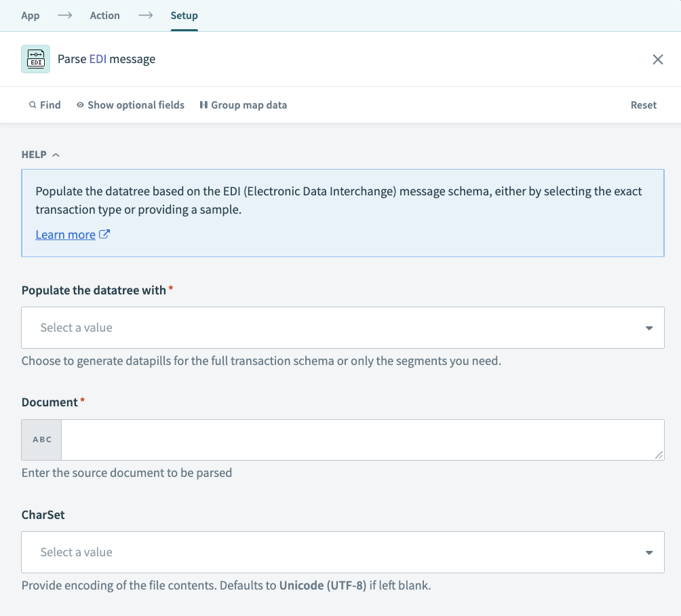
Task: Open Find using the magnifier icon
Action: (x=33, y=104)
